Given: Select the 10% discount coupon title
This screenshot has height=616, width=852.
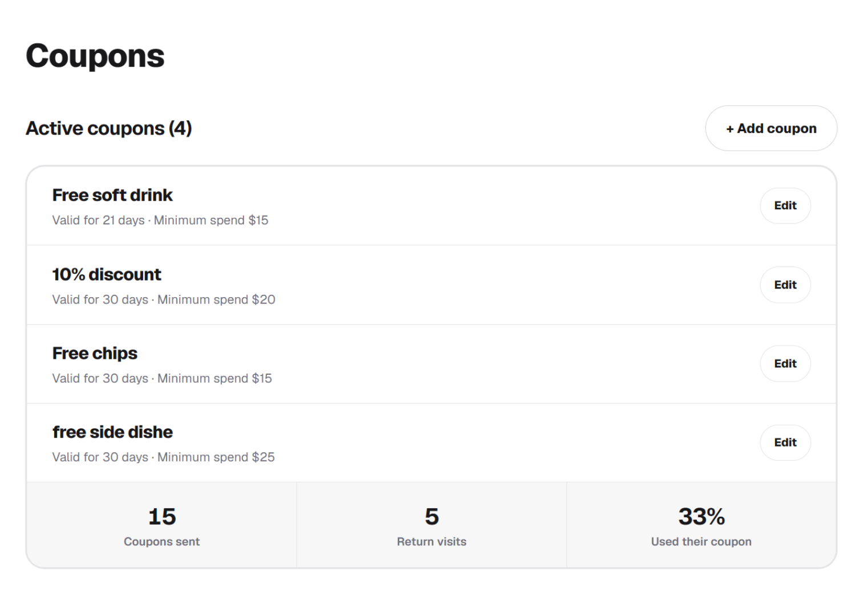Looking at the screenshot, I should tap(107, 274).
